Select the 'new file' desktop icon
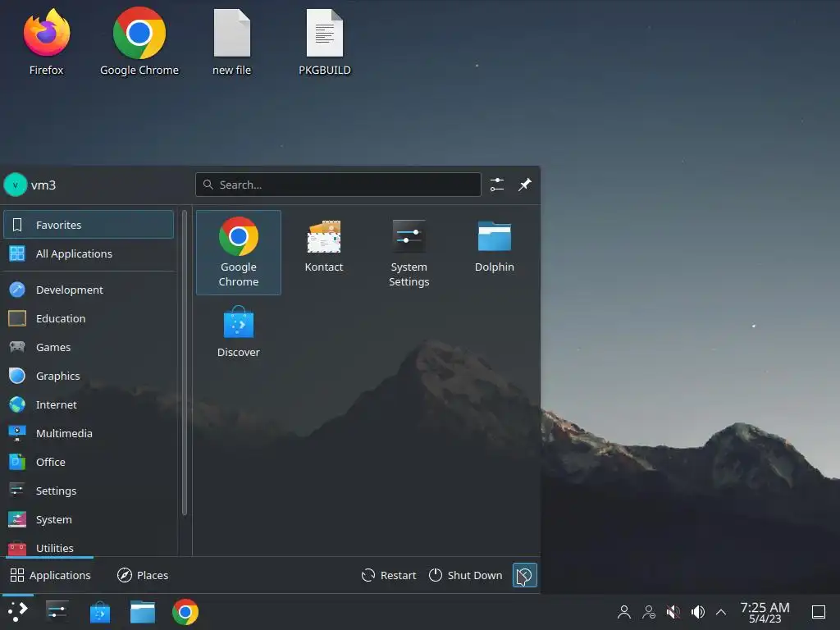Image resolution: width=840 pixels, height=630 pixels. (231, 42)
